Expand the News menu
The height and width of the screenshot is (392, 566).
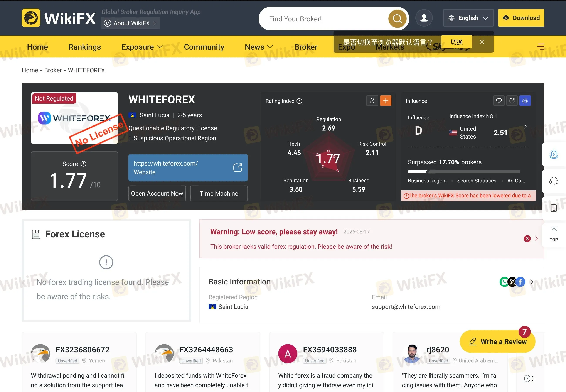pyautogui.click(x=259, y=47)
